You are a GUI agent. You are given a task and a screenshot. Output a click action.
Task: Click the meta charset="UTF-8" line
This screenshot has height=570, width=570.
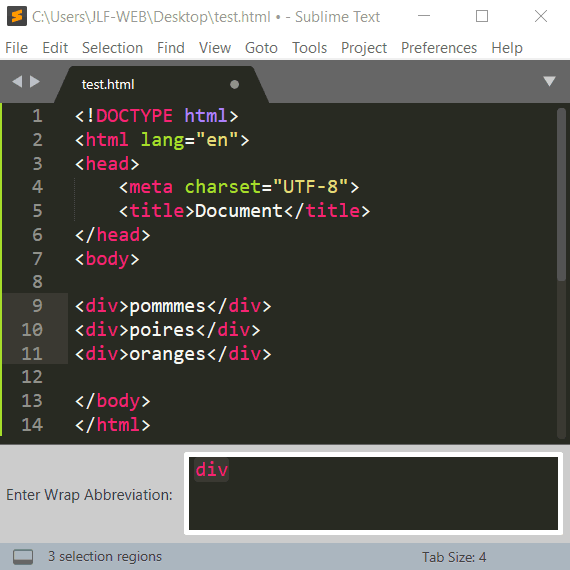click(x=239, y=187)
